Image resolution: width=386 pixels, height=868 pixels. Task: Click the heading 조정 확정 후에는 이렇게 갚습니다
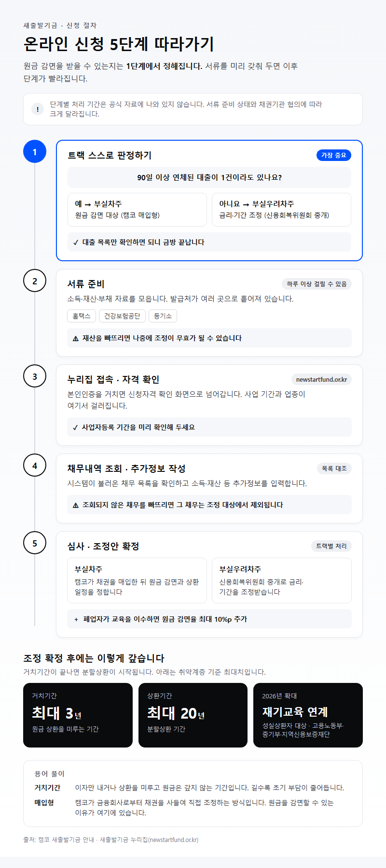point(94,658)
